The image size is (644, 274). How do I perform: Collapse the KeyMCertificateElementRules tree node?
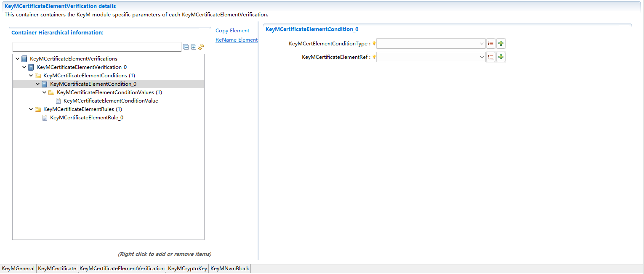point(31,109)
